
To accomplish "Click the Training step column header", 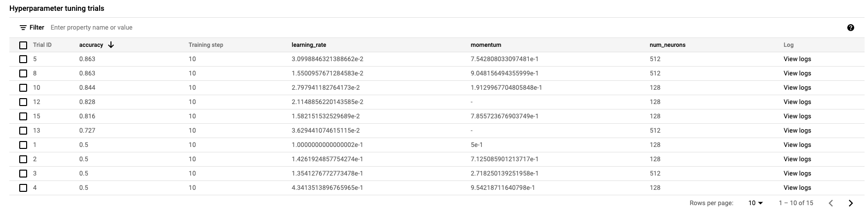I will [206, 45].
